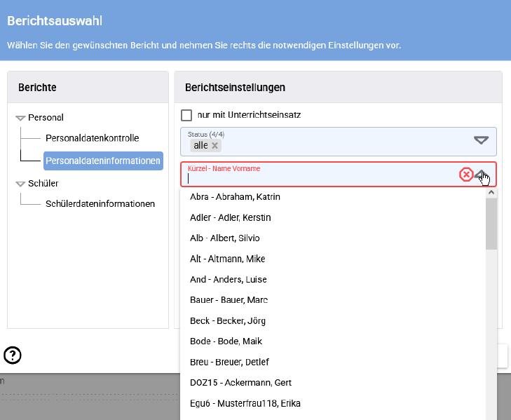This screenshot has width=511, height=420.
Task: Collapse the Personal tree node
Action: pyautogui.click(x=20, y=118)
